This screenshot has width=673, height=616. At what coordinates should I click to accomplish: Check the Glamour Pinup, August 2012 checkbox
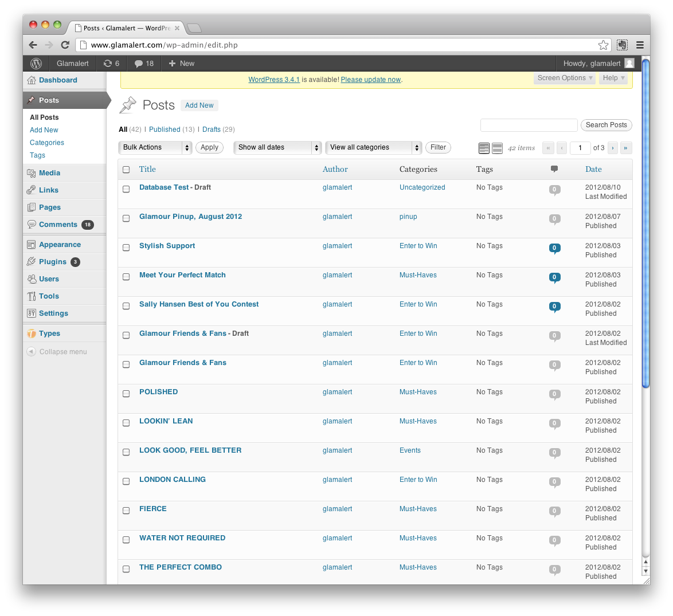click(x=126, y=218)
